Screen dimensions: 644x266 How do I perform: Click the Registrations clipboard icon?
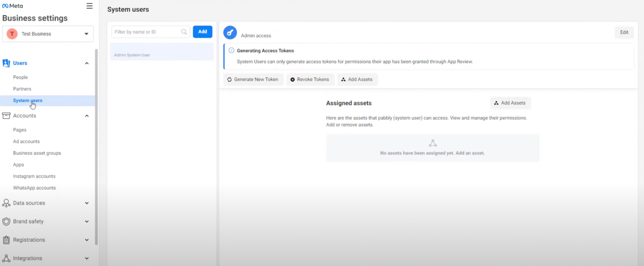[x=6, y=239]
